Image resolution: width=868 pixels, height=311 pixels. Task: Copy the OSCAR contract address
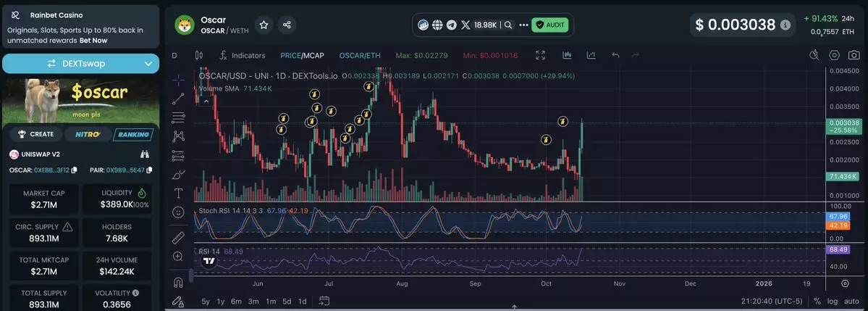click(75, 170)
